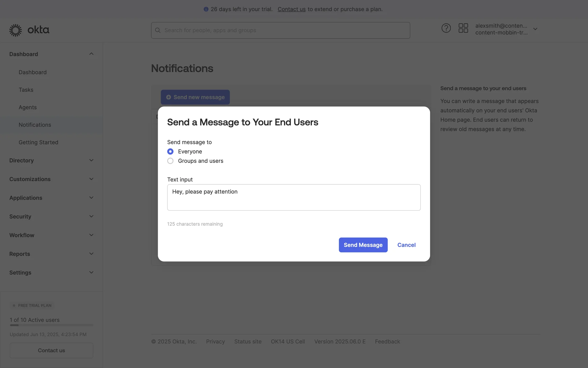This screenshot has height=368, width=588.
Task: Select Groups and users radio option
Action: tap(170, 161)
